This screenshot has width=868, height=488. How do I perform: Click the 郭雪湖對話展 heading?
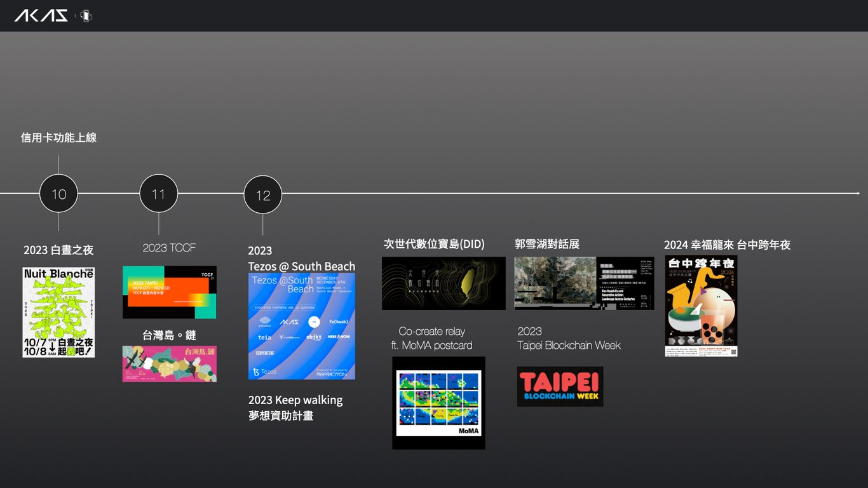pos(547,244)
